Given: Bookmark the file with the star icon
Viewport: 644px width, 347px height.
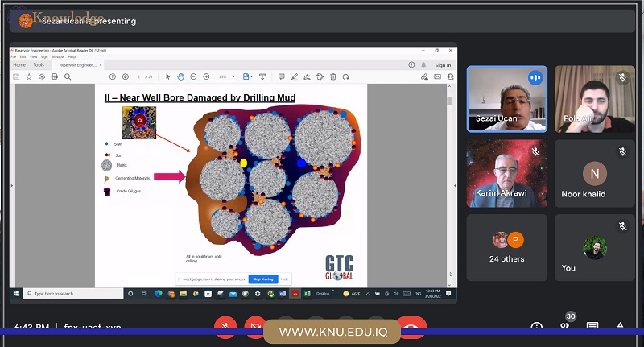Looking at the screenshot, I should pos(29,76).
